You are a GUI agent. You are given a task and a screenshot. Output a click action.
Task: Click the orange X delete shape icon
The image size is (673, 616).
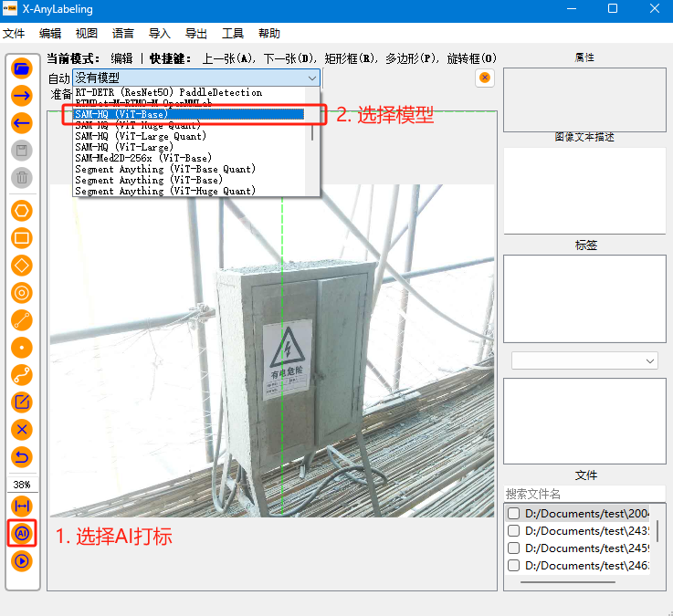[22, 430]
